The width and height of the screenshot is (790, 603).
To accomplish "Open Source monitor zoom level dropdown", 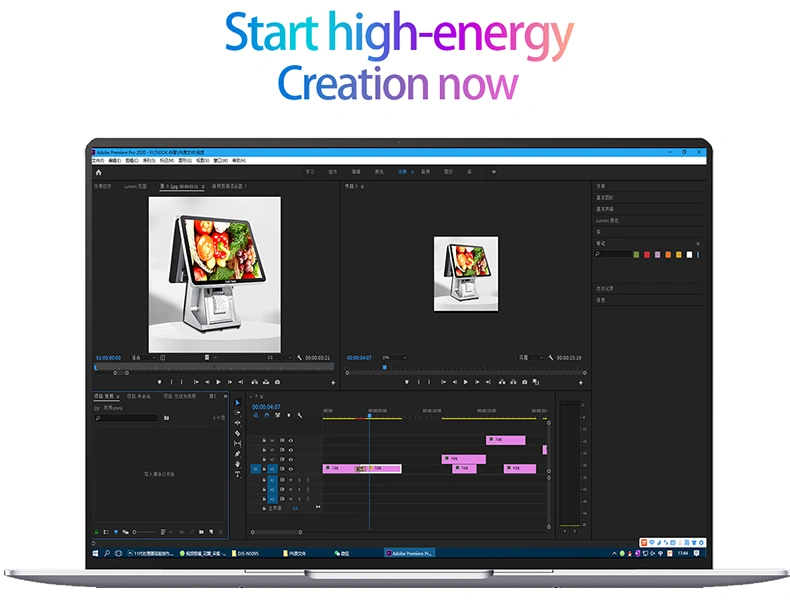I will pyautogui.click(x=143, y=358).
